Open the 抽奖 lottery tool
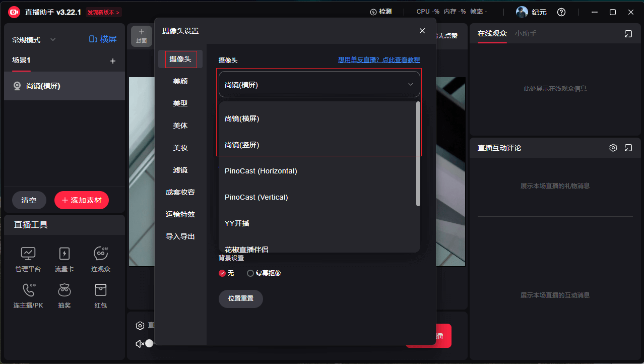Image resolution: width=644 pixels, height=364 pixels. click(x=65, y=296)
